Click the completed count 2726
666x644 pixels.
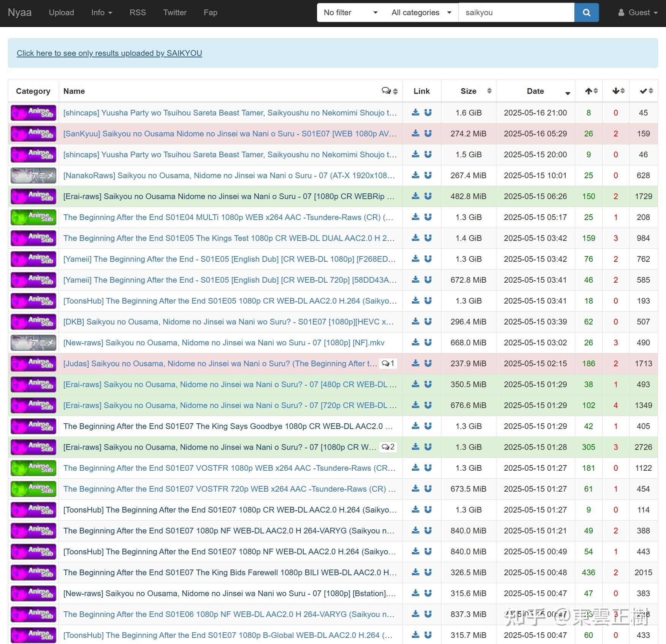[x=644, y=447]
